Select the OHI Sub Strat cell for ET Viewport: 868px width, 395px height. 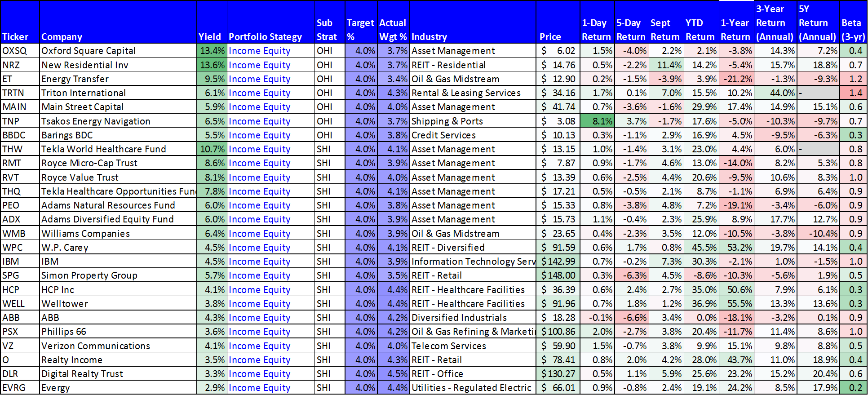330,79
